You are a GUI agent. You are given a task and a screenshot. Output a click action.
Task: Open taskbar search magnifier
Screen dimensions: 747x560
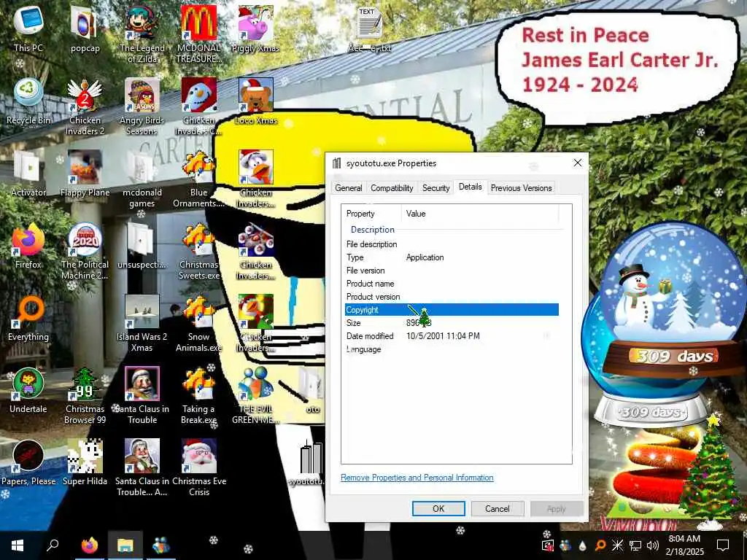(53, 545)
